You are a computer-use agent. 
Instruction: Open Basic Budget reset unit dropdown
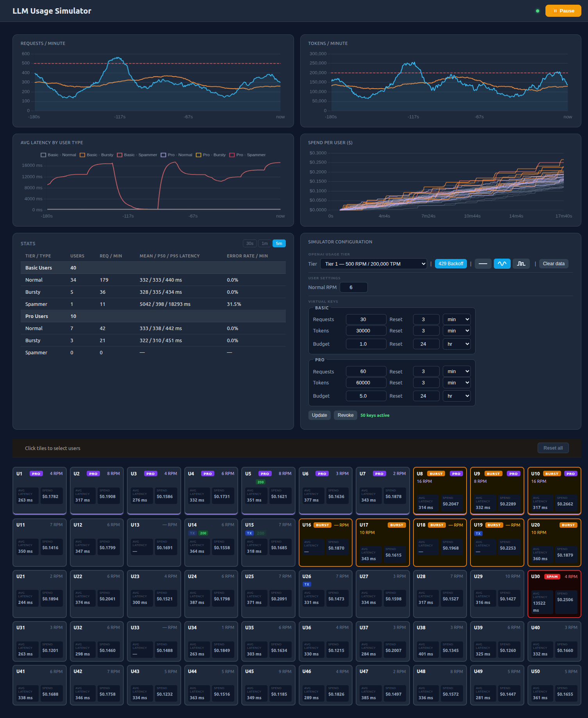coord(456,344)
